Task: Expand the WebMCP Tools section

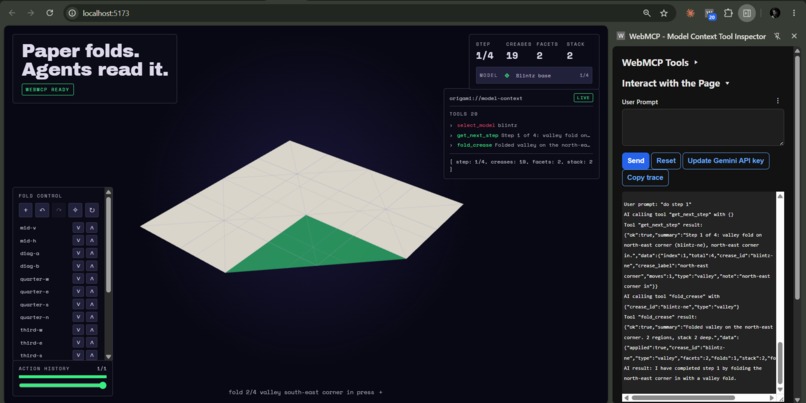Action: [660, 63]
